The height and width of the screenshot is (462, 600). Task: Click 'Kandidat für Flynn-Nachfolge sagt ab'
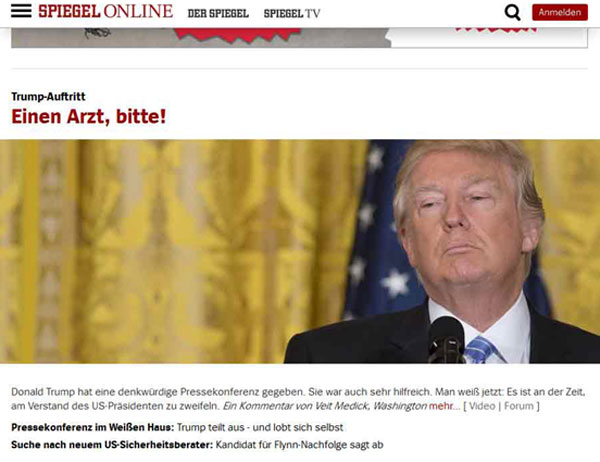pyautogui.click(x=300, y=445)
